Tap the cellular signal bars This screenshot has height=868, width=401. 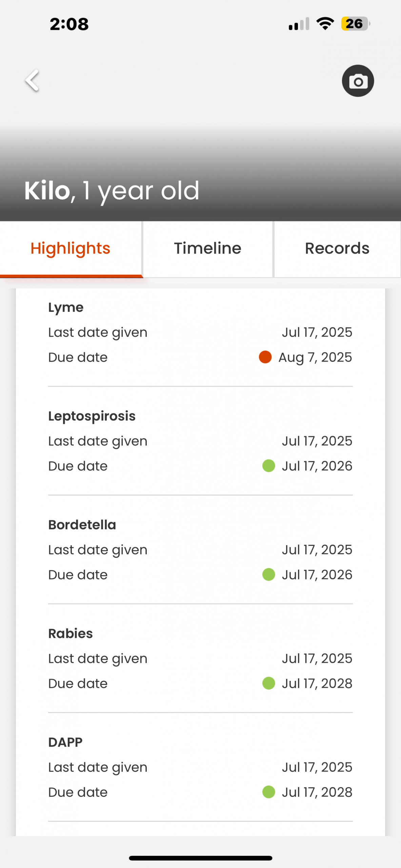[299, 24]
